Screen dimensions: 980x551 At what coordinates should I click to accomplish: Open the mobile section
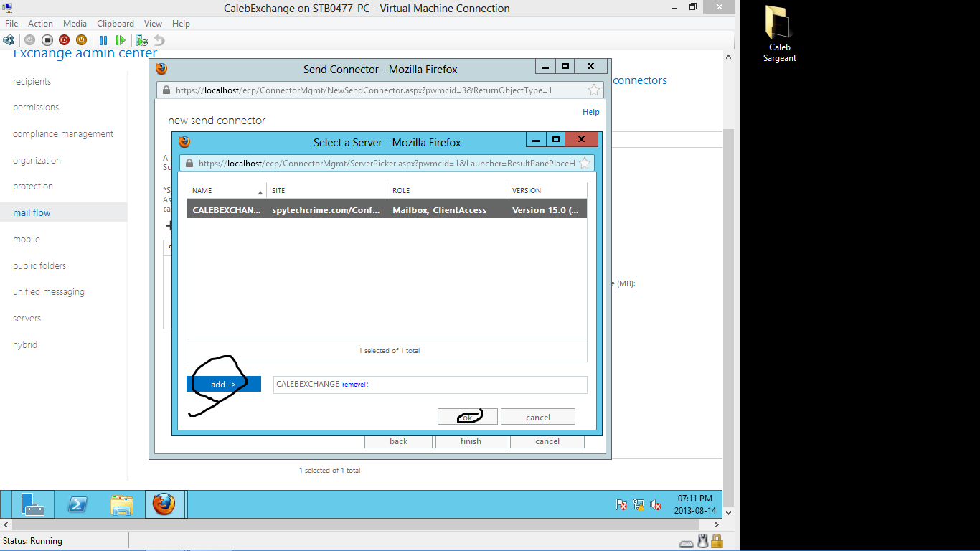(27, 240)
